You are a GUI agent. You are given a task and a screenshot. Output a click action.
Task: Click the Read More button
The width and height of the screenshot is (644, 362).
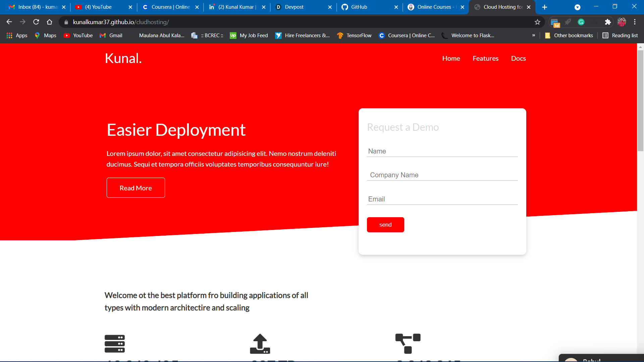(x=136, y=188)
